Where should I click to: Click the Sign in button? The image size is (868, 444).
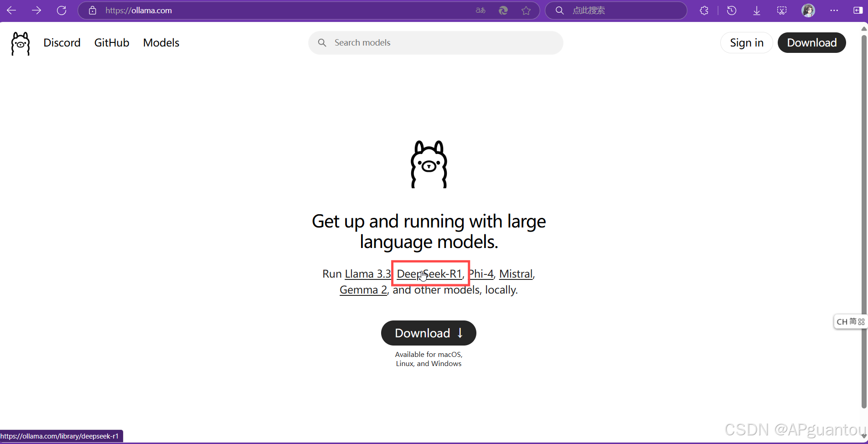point(746,42)
